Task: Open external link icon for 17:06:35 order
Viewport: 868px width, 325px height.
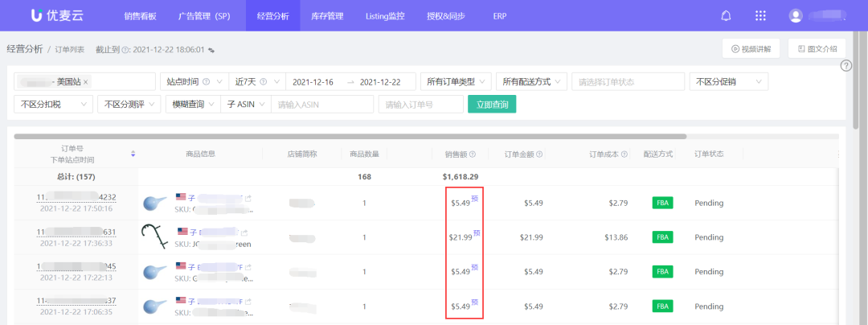Action: (248, 302)
